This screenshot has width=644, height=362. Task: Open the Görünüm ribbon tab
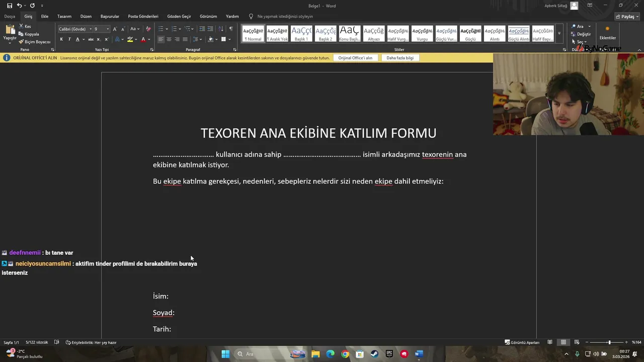click(x=208, y=17)
